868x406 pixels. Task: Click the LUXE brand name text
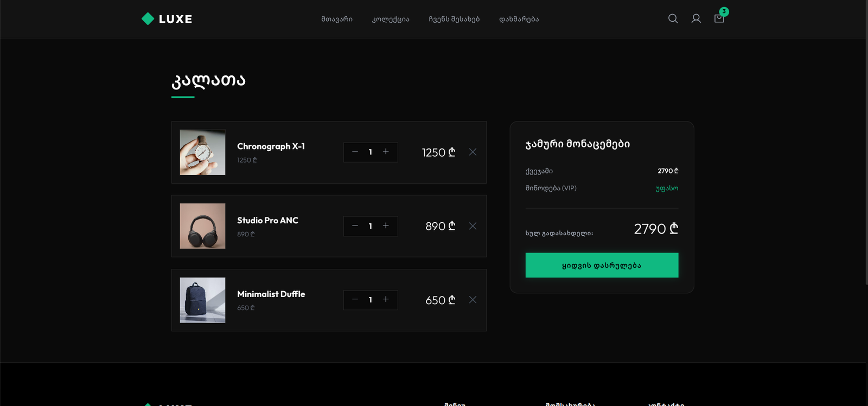tap(175, 19)
